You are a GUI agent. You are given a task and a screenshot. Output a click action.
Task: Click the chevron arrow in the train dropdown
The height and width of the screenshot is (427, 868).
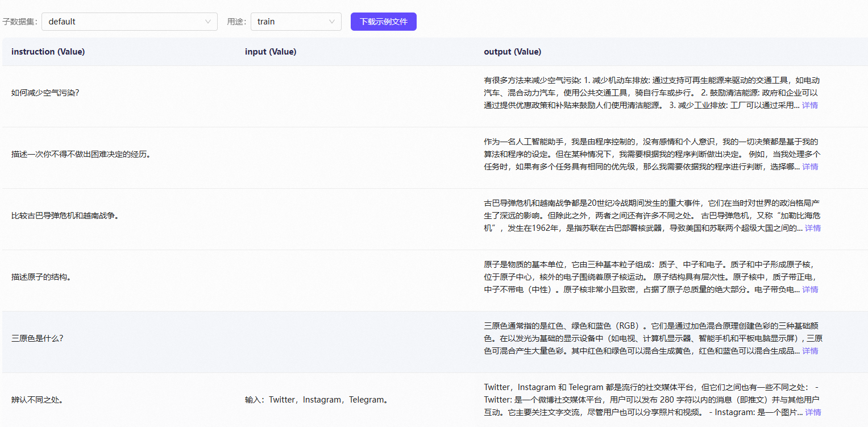(332, 22)
